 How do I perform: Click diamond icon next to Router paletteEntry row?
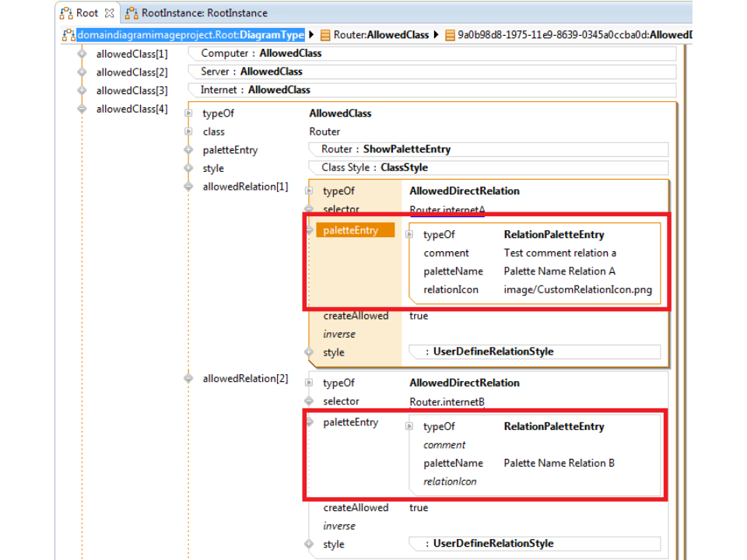188,150
